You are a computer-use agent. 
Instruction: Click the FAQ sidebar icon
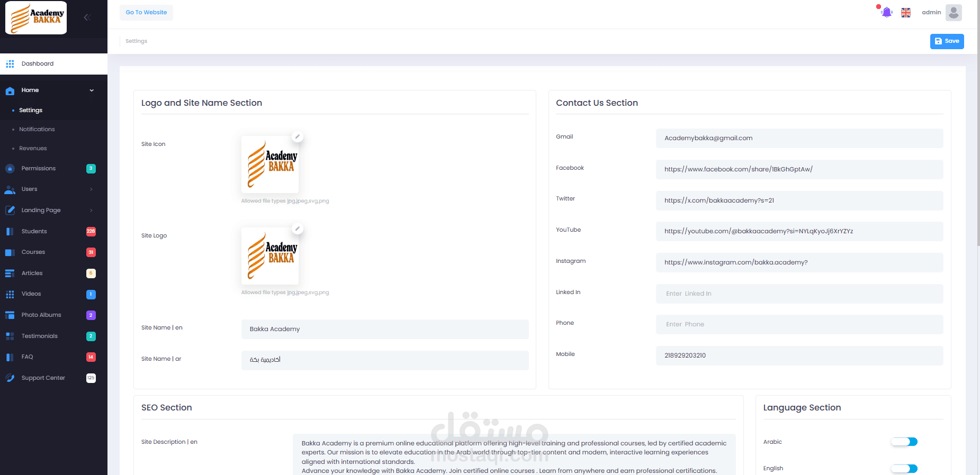click(10, 357)
